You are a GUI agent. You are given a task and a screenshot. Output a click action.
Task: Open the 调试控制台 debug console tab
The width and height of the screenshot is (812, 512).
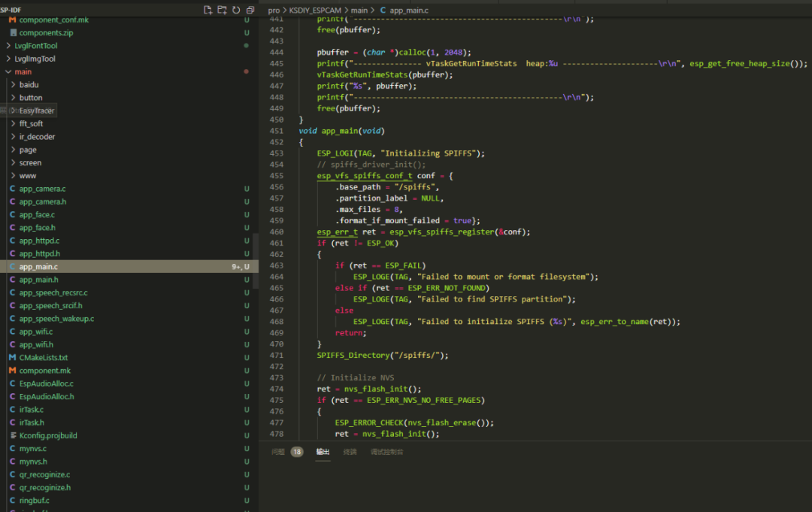386,452
